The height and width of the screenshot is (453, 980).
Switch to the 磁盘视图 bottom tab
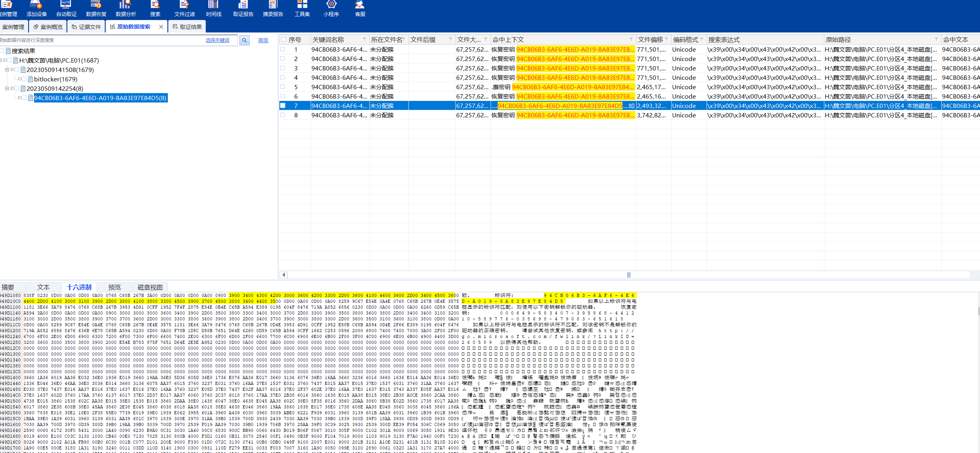point(150,287)
